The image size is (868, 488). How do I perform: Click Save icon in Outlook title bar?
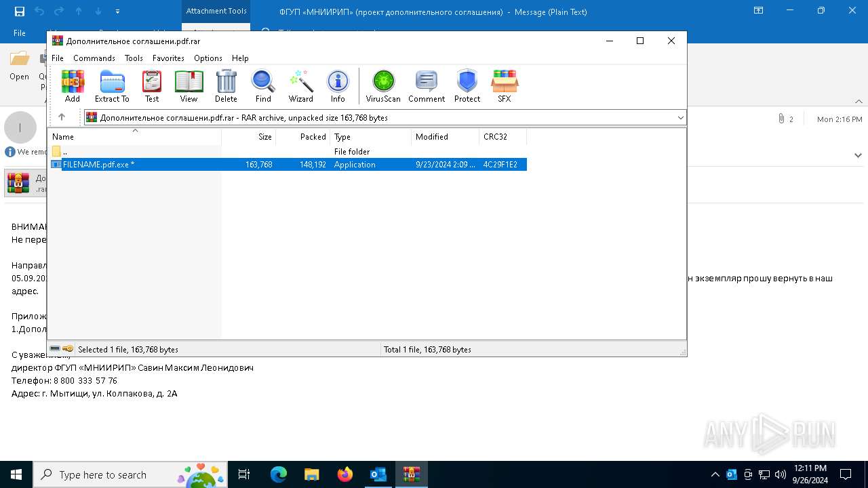(20, 12)
